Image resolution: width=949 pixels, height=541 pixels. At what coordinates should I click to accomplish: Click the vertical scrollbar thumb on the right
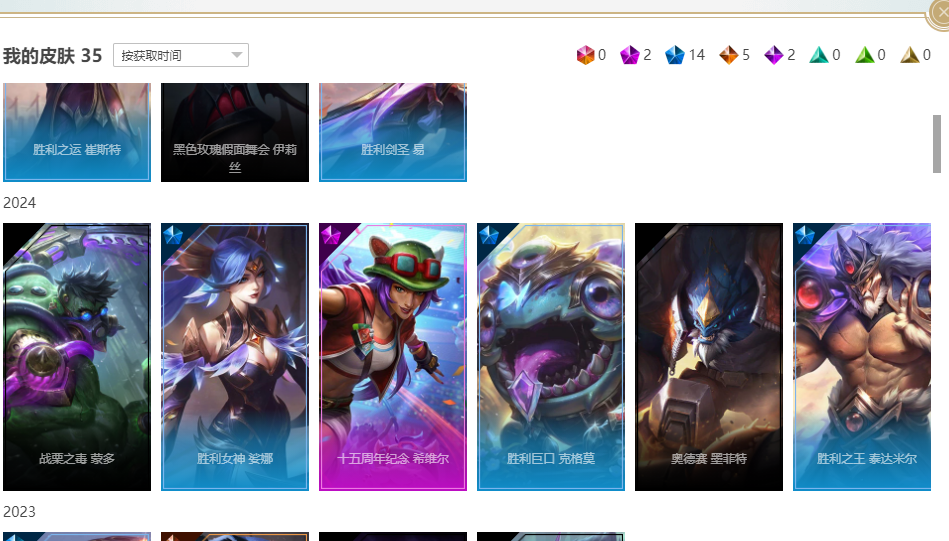click(937, 144)
